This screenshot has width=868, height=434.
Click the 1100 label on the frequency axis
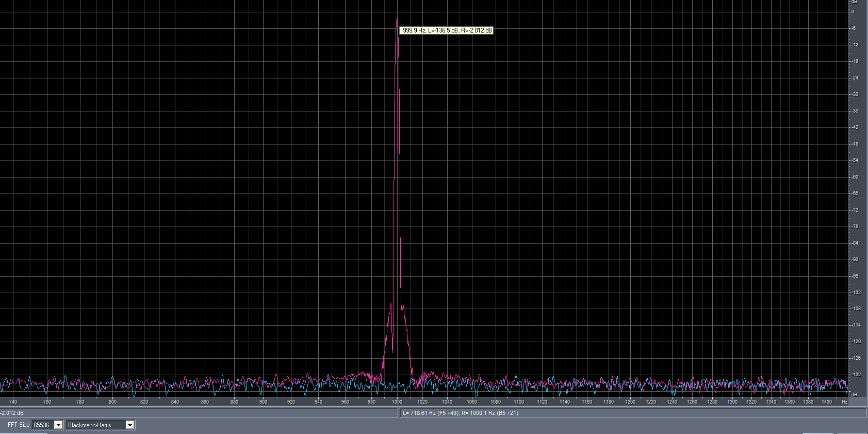pyautogui.click(x=519, y=401)
